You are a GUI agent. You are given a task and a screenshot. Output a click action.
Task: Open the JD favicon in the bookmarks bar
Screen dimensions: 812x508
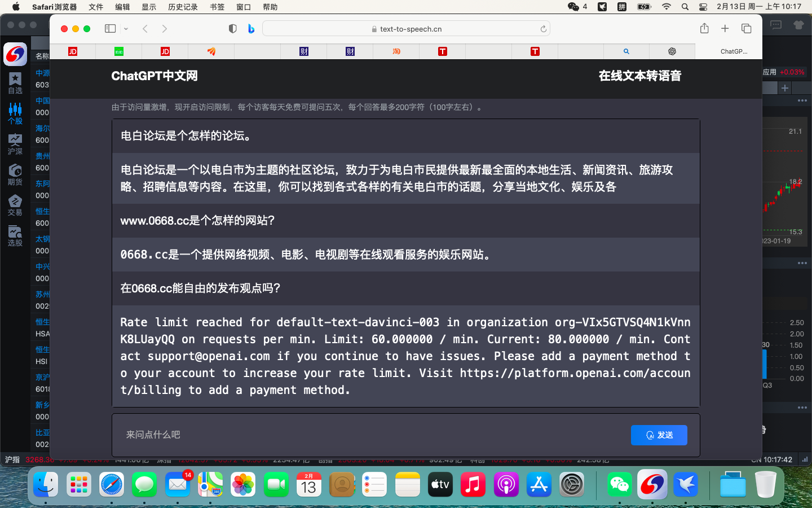(73, 51)
